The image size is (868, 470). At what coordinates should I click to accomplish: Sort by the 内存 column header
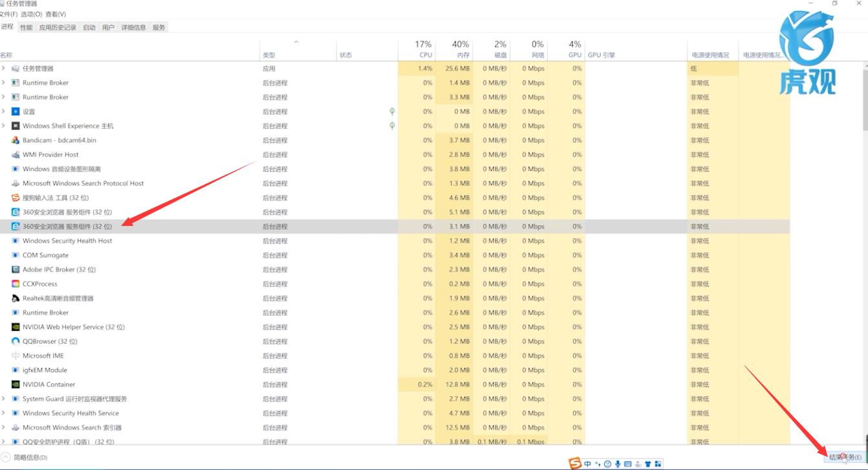pos(453,49)
